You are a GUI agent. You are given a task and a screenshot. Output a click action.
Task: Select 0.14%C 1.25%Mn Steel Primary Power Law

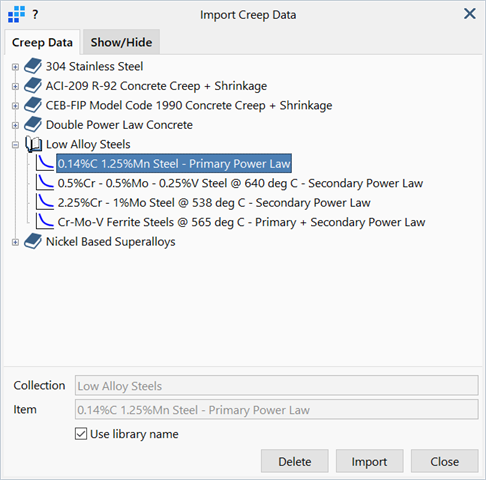tap(174, 164)
